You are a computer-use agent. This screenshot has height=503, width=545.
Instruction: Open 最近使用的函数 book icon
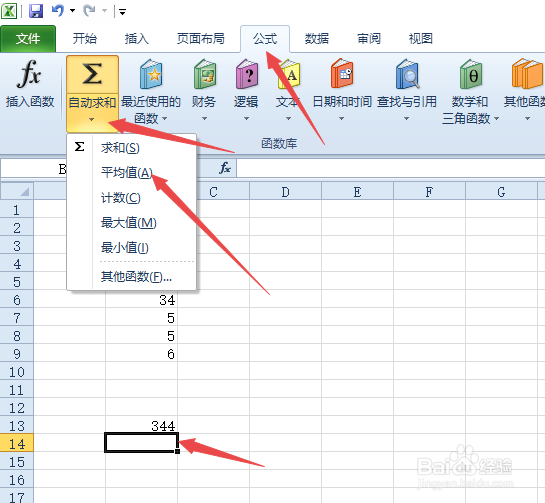(151, 74)
